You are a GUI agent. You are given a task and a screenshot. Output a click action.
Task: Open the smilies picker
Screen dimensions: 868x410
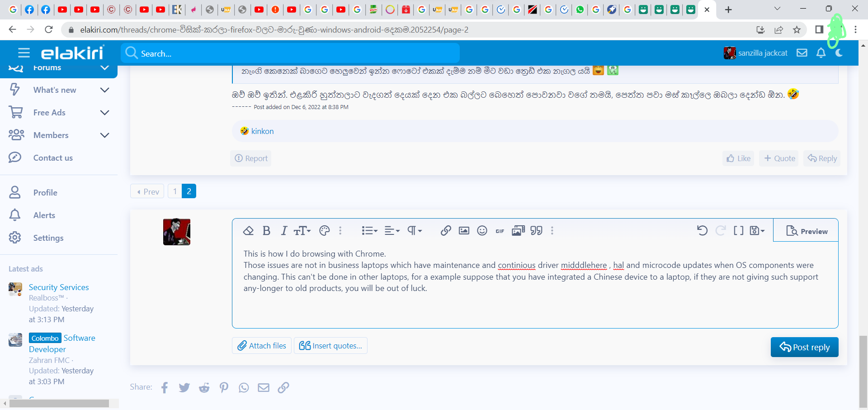482,231
